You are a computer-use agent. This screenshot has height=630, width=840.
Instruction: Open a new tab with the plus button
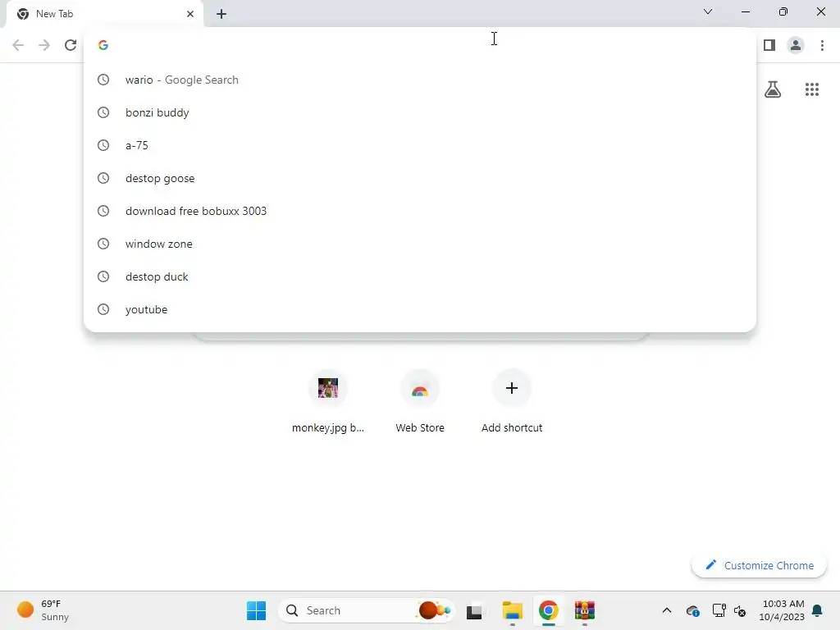(221, 14)
